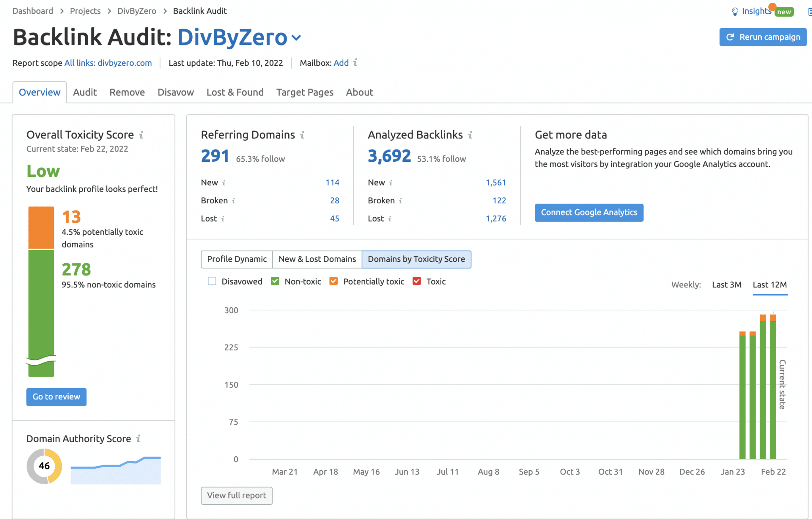Click the Jan 23 axis date label

point(732,472)
